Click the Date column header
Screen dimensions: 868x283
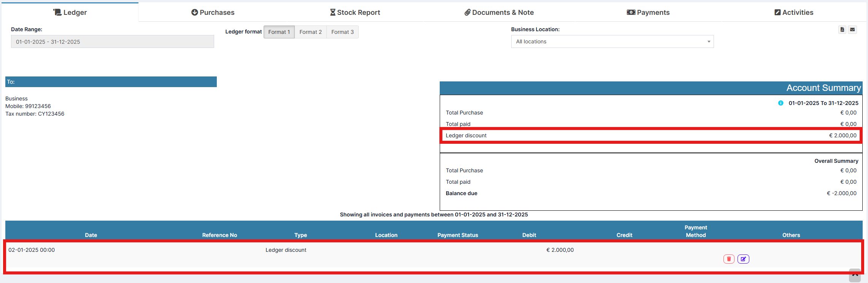91,235
